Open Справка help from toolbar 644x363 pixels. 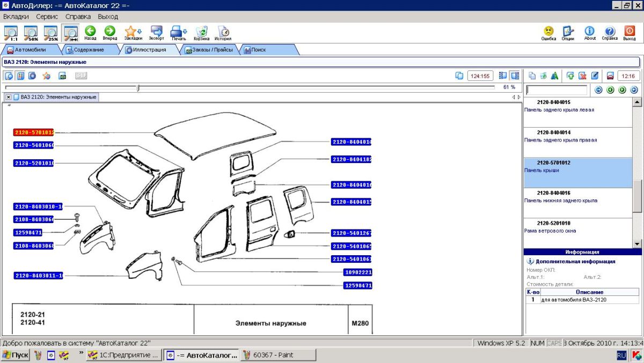610,33
